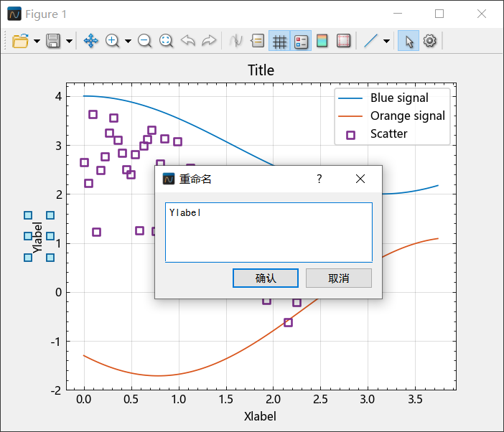Close the 重命名 rename dialog
Screen dimensions: 504x432
[x=360, y=179]
